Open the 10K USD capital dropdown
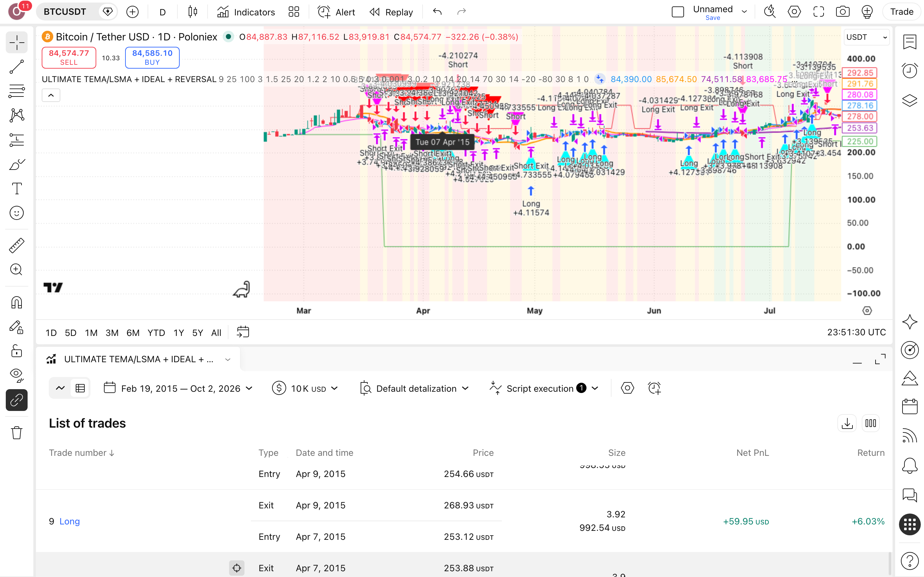This screenshot has height=577, width=924. click(x=305, y=389)
